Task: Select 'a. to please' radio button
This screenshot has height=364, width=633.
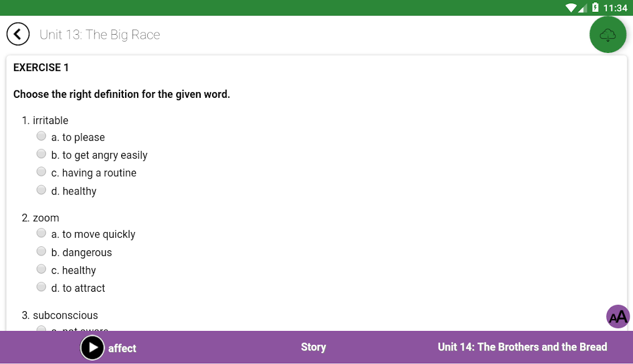Action: (x=41, y=136)
